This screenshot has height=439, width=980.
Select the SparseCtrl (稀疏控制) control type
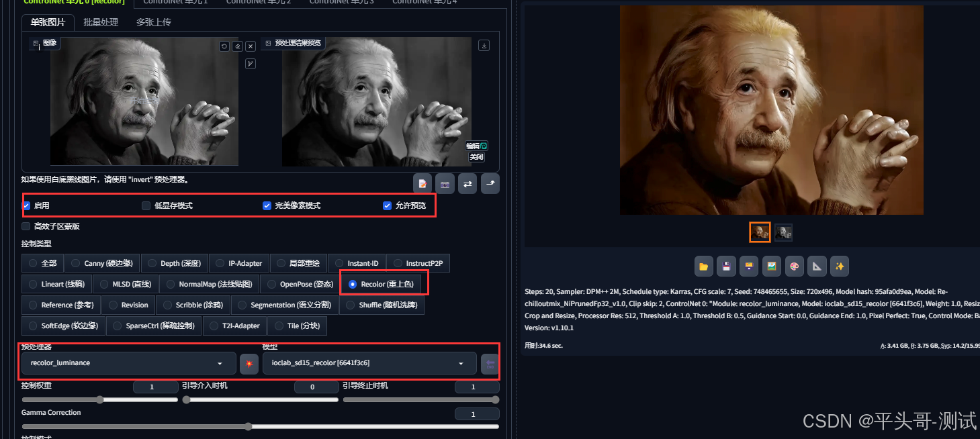153,326
